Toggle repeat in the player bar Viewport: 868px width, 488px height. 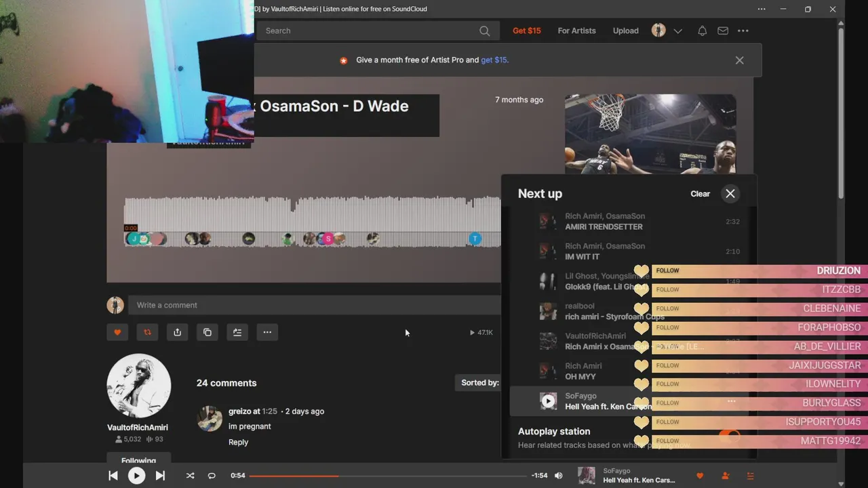pyautogui.click(x=212, y=476)
